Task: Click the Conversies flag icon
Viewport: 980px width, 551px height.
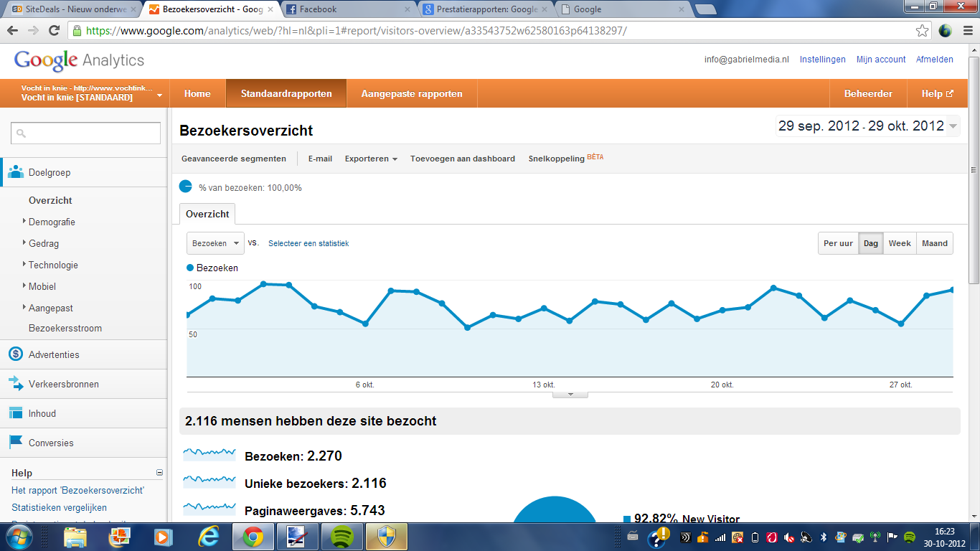Action: pyautogui.click(x=16, y=443)
